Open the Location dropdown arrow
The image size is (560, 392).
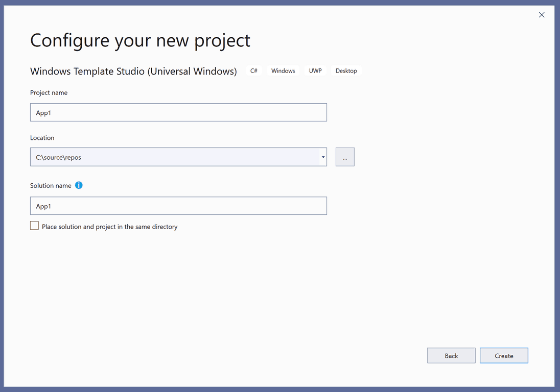coord(323,157)
